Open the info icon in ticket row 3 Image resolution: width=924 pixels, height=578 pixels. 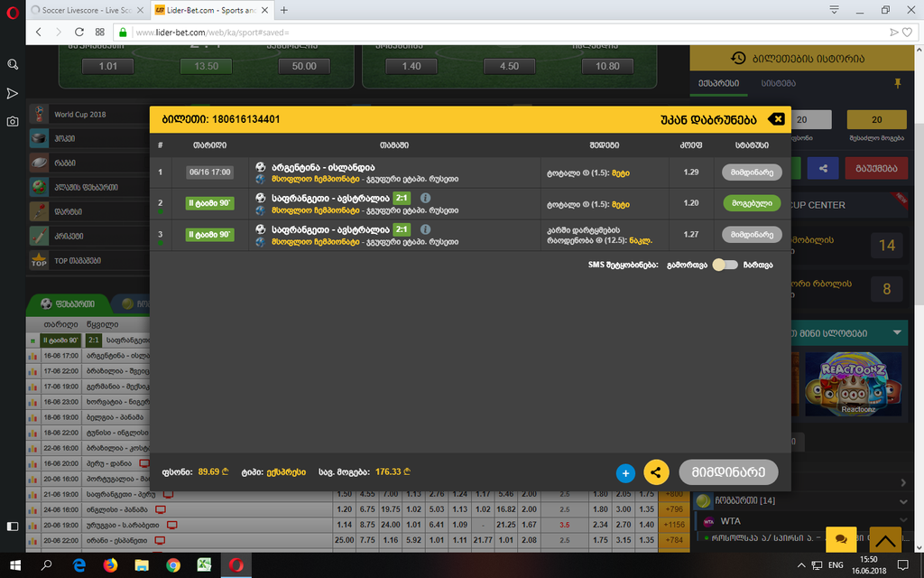425,229
